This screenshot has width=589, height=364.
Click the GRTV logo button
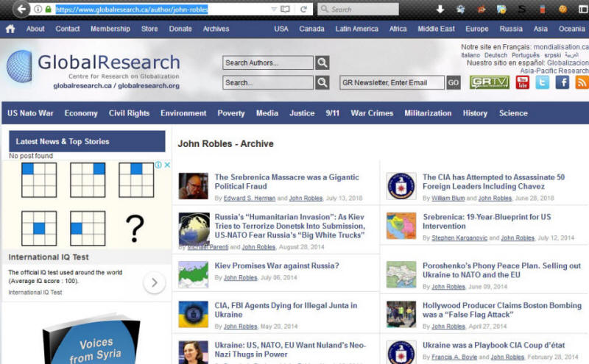coord(489,82)
